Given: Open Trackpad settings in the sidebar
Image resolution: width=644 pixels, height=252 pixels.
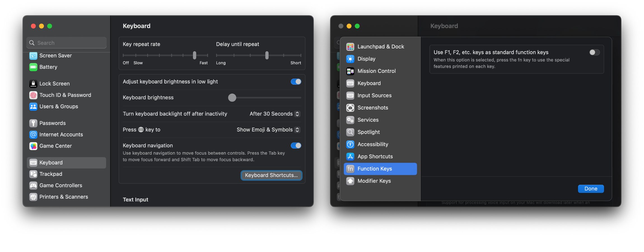Looking at the screenshot, I should point(51,174).
